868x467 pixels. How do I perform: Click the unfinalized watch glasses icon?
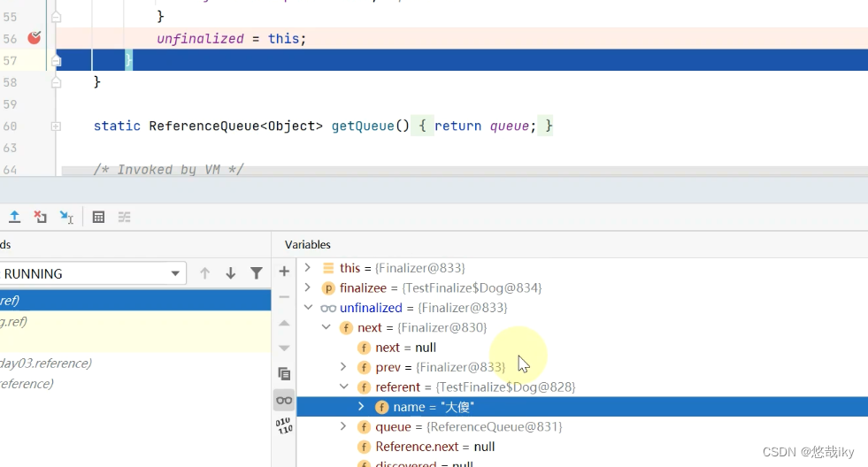pos(328,308)
